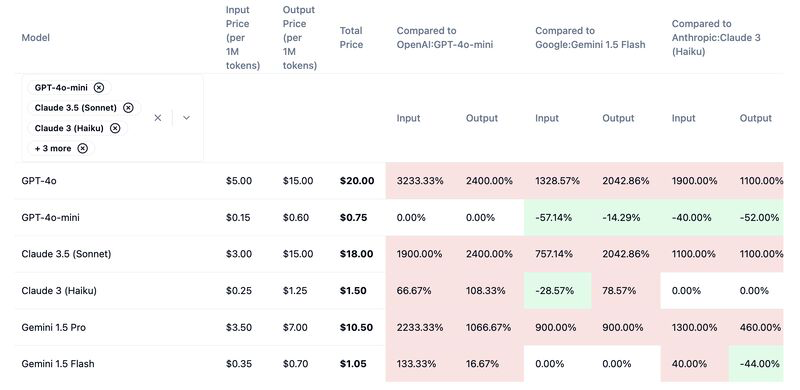Open the model selector dropdown chevron
Screen dimensions: 800x390
coord(186,118)
